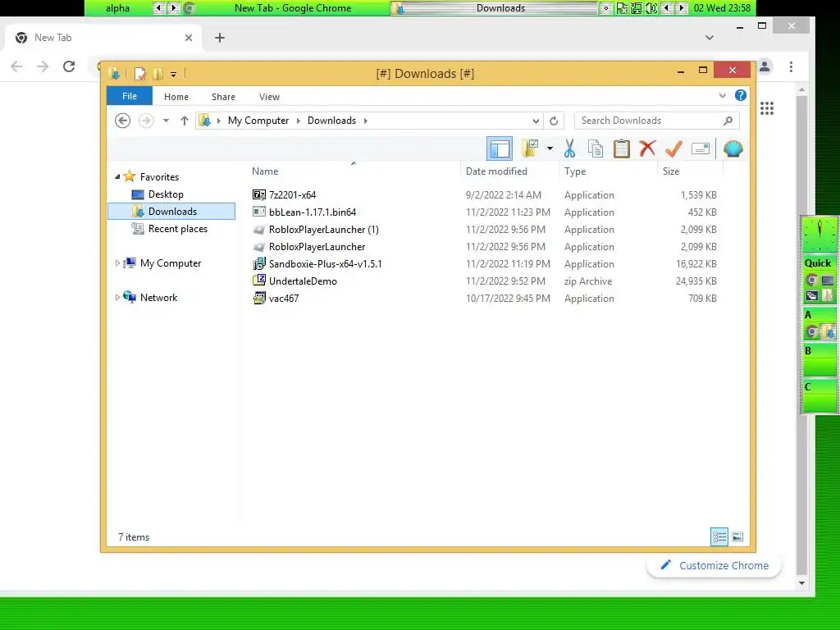This screenshot has width=840, height=630.
Task: Select Desktop under Favorites
Action: (x=166, y=194)
